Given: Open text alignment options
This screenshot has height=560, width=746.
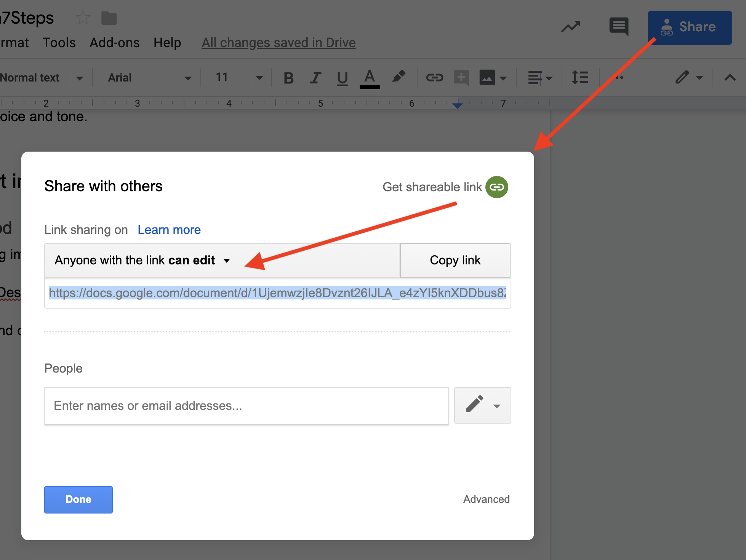Looking at the screenshot, I should pos(534,78).
